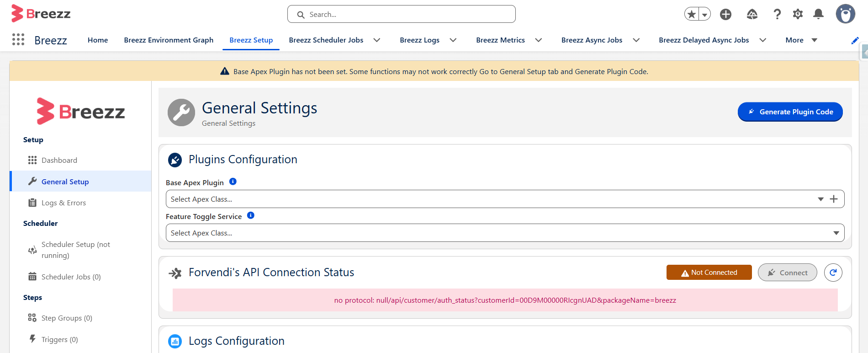This screenshot has width=868, height=353.
Task: Click the Scheduler Setup gears icon
Action: pos(32,250)
